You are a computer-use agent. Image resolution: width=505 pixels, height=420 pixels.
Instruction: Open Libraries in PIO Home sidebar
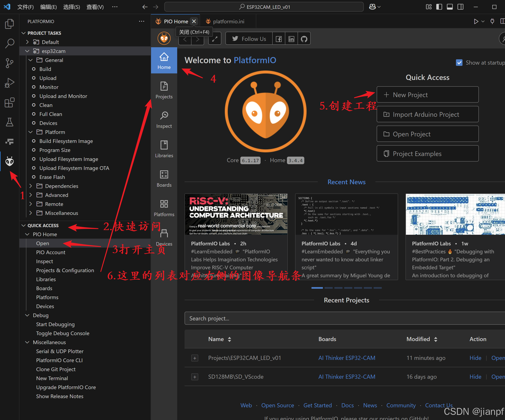(164, 149)
